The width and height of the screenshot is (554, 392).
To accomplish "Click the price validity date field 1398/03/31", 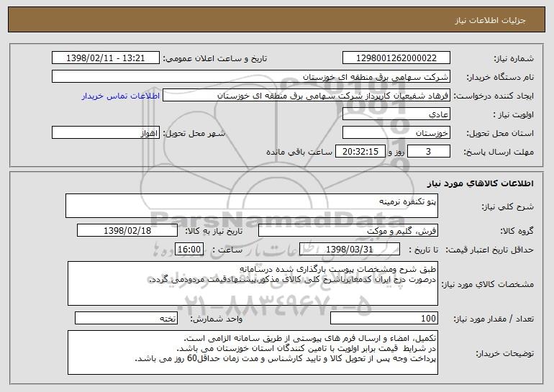I will pyautogui.click(x=350, y=250).
